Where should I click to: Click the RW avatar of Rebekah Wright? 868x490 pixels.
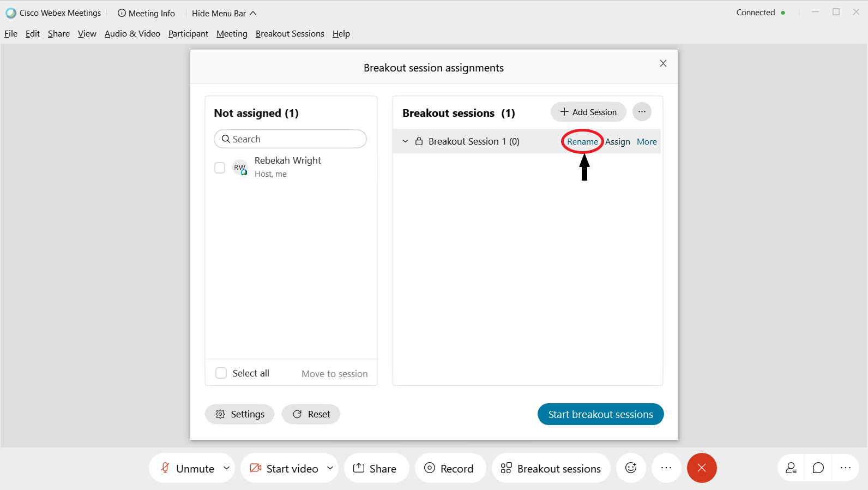pyautogui.click(x=240, y=168)
